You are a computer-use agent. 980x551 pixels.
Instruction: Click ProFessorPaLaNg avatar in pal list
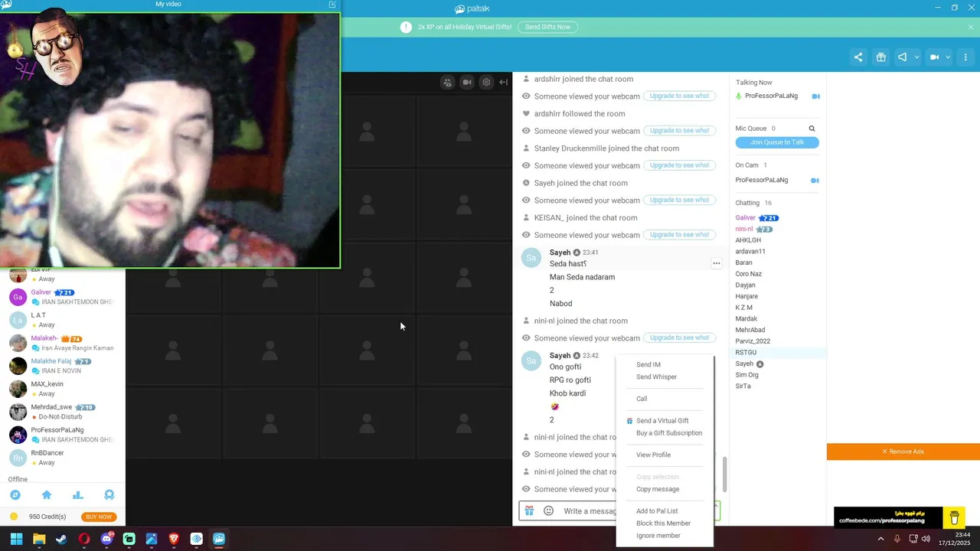(x=18, y=435)
